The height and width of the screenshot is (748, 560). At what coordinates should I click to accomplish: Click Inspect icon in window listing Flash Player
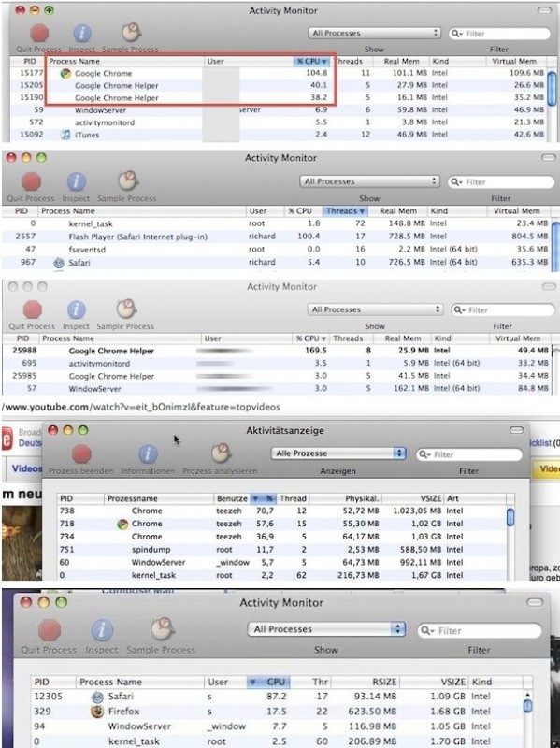point(76,181)
